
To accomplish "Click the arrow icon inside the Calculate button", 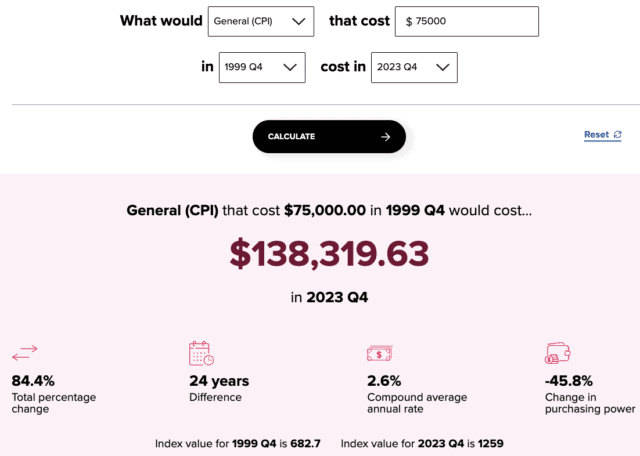I will coord(385,137).
